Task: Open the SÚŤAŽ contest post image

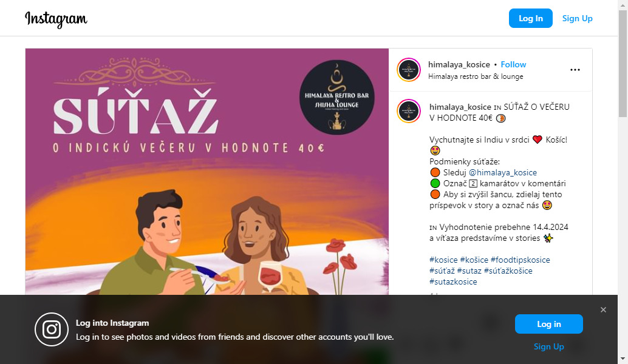Action: pos(207,172)
